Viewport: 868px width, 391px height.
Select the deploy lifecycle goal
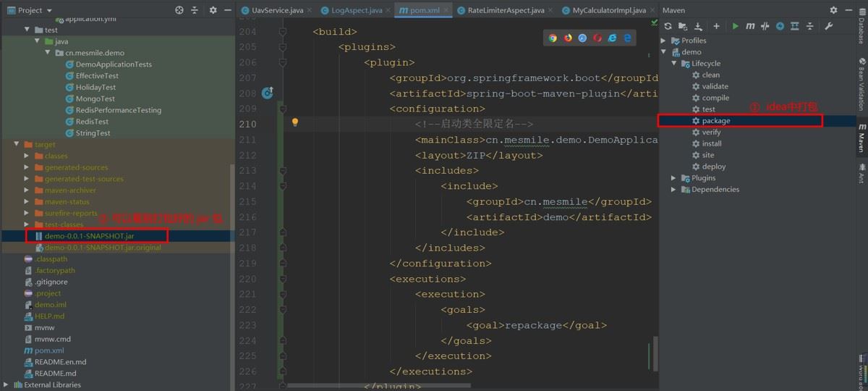pyautogui.click(x=713, y=167)
